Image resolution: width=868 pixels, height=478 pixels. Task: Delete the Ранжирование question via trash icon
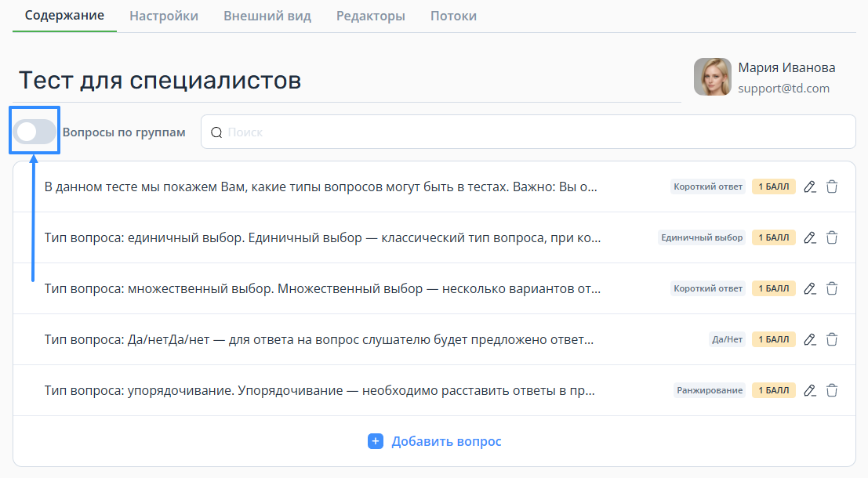pyautogui.click(x=832, y=390)
